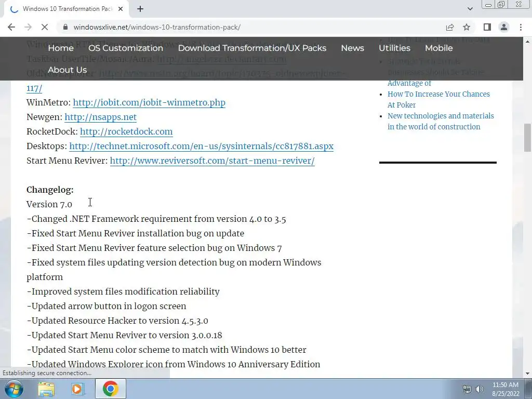The image size is (532, 399).
Task: Click Fixed Start Menu Reviver installation bug line
Action: tap(135, 233)
